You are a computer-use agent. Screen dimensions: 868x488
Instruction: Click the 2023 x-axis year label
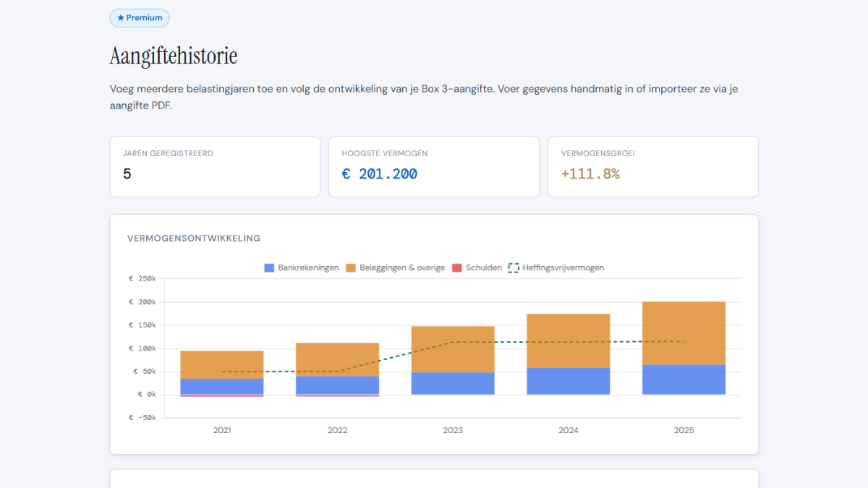click(x=453, y=430)
